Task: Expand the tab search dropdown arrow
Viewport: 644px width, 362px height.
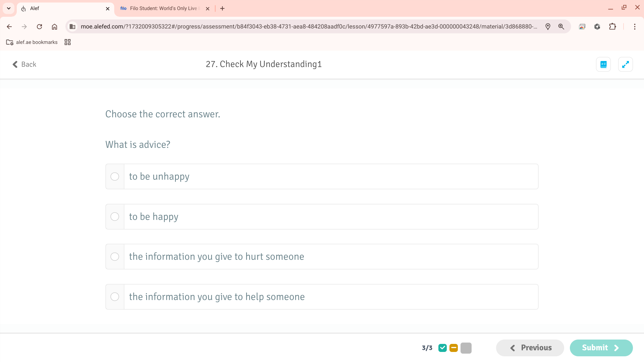Action: tap(9, 8)
